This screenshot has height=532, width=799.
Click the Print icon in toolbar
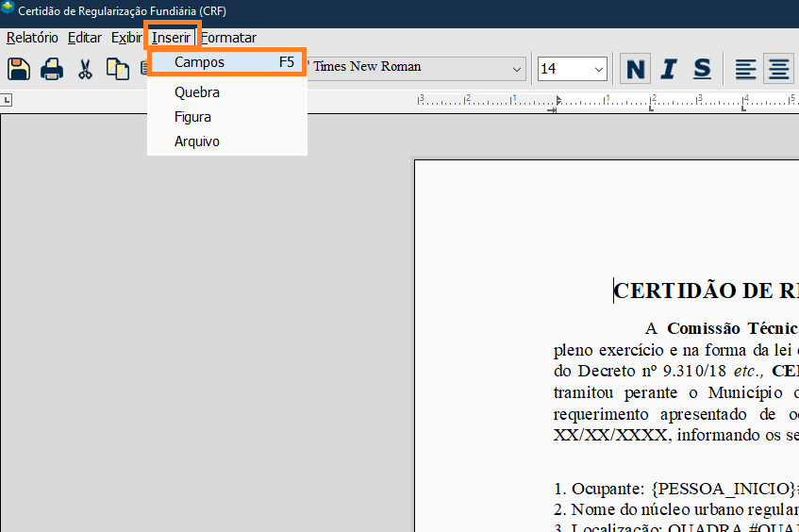click(x=51, y=69)
